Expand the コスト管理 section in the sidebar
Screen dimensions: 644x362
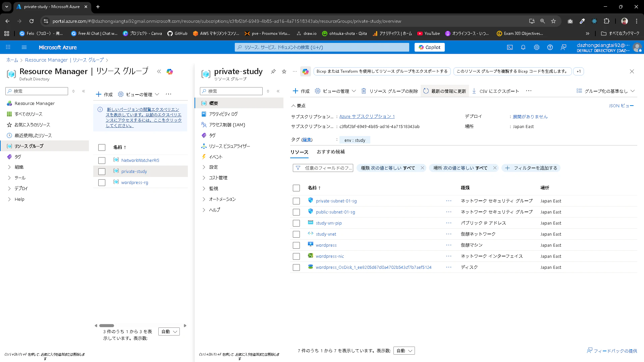click(x=218, y=178)
